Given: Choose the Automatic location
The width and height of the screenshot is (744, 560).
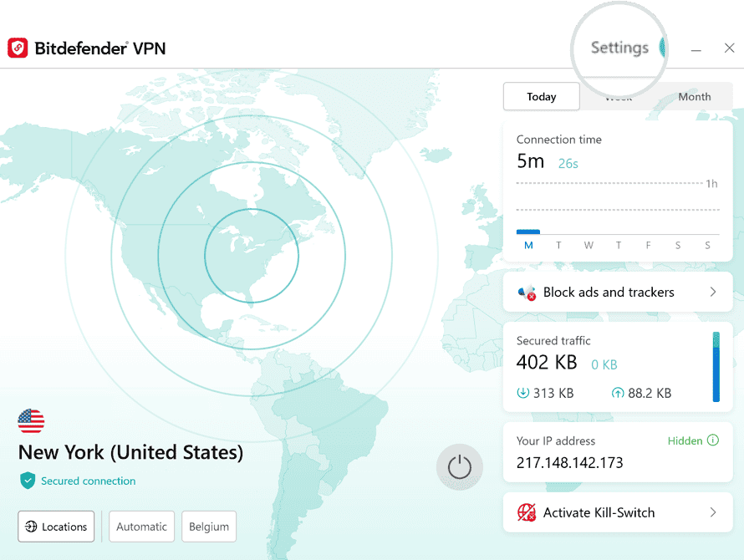Looking at the screenshot, I should [x=141, y=527].
